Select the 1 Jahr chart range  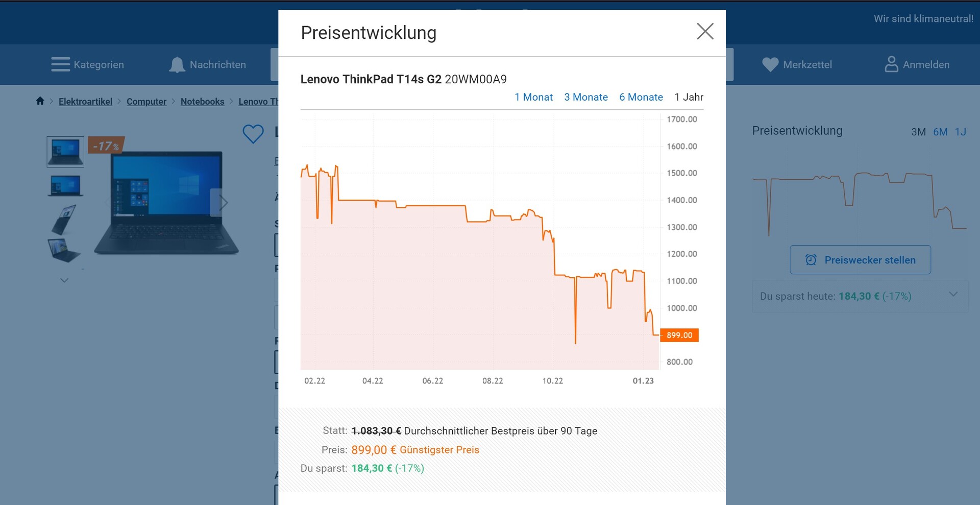[x=689, y=97]
